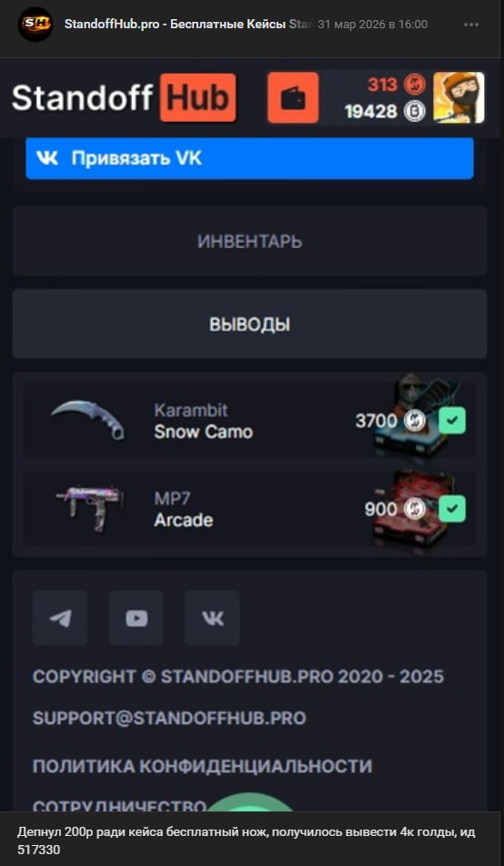
Task: Click the Karambit knife thumbnail
Action: [88, 421]
